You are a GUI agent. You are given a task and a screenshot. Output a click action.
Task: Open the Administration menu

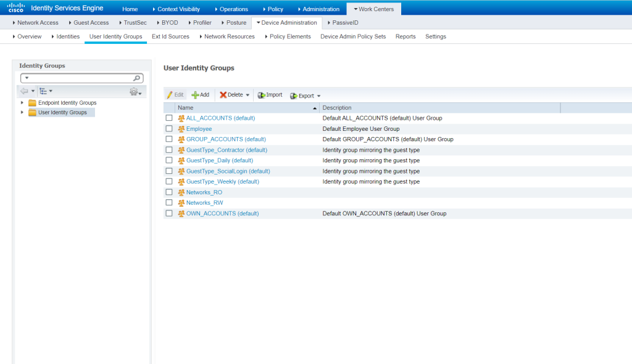click(318, 9)
